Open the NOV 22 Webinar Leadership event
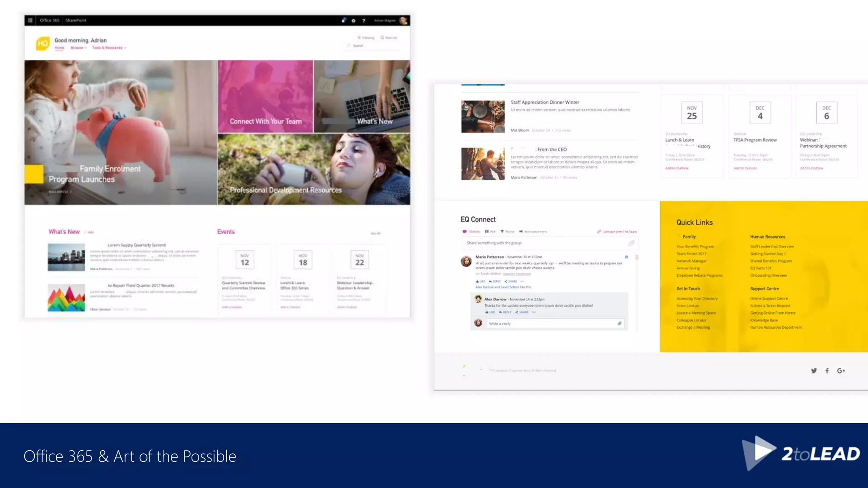 [x=359, y=280]
